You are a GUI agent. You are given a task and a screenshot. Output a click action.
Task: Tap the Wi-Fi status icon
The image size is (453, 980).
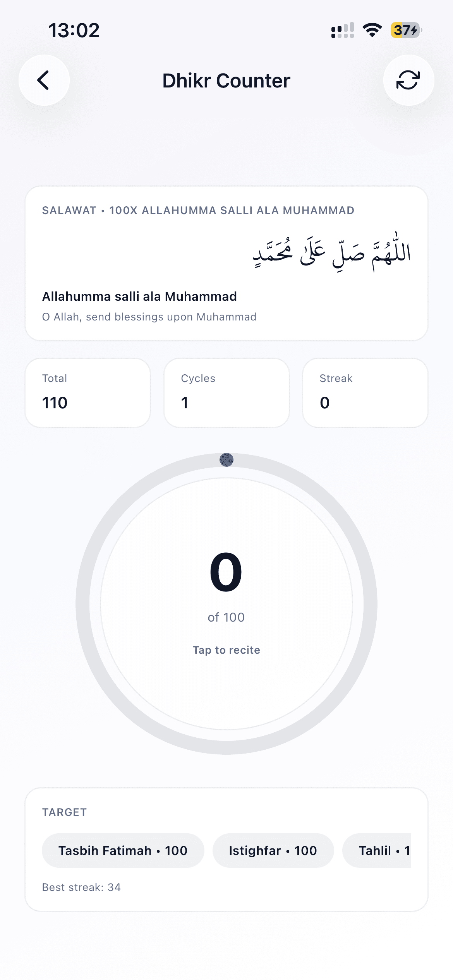pos(372,30)
